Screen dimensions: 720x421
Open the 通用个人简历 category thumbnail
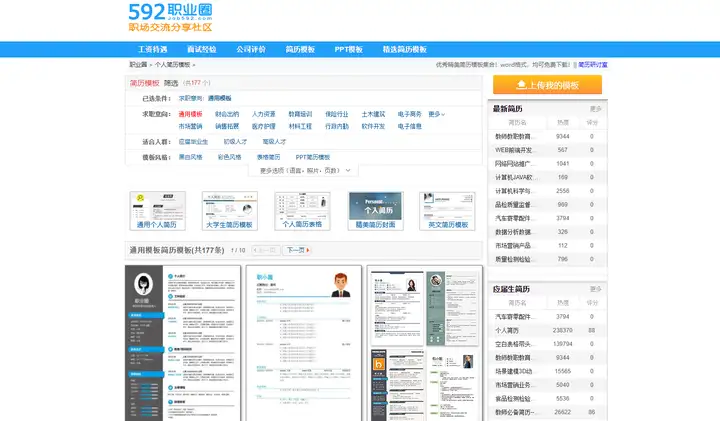tap(158, 211)
